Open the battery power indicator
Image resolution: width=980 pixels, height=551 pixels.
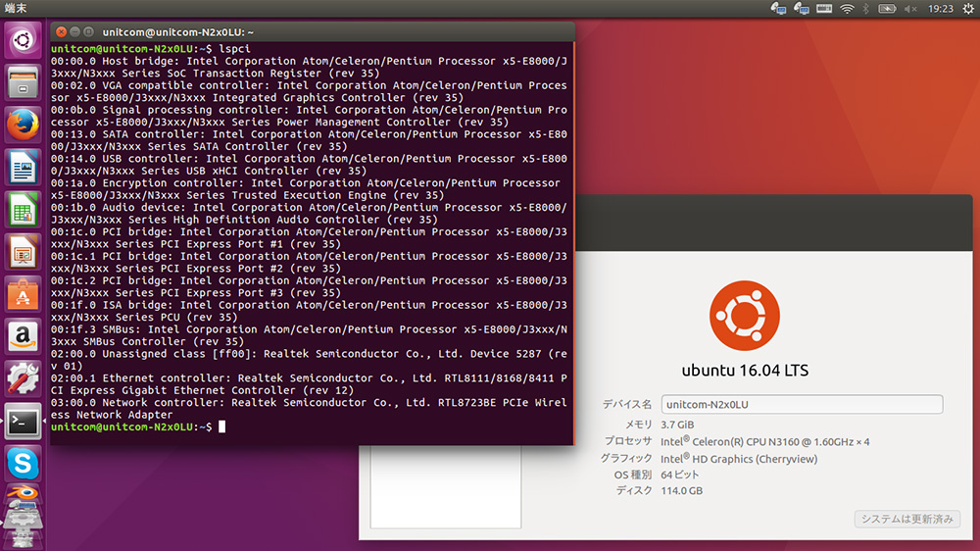(887, 8)
